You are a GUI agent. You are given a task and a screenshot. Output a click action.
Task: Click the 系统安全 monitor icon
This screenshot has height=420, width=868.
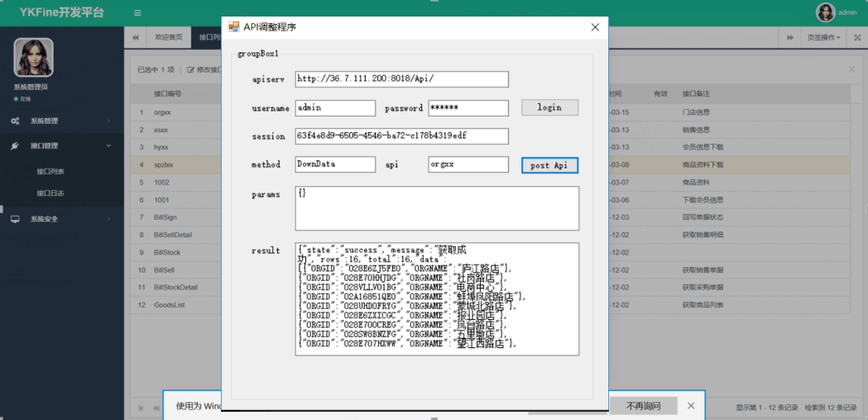coord(16,219)
